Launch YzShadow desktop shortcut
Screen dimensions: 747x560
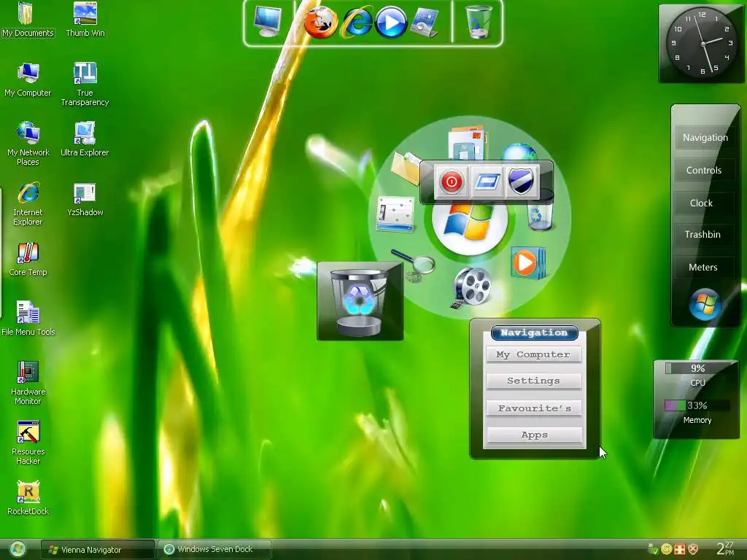(x=85, y=199)
